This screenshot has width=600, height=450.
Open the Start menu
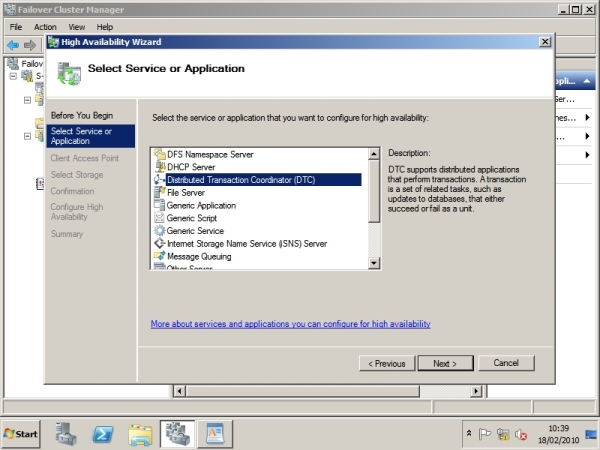point(21,434)
